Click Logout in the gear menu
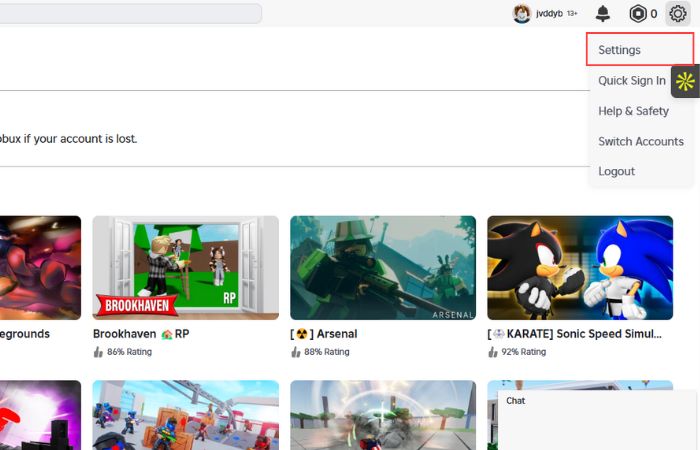700x450 pixels. [617, 171]
